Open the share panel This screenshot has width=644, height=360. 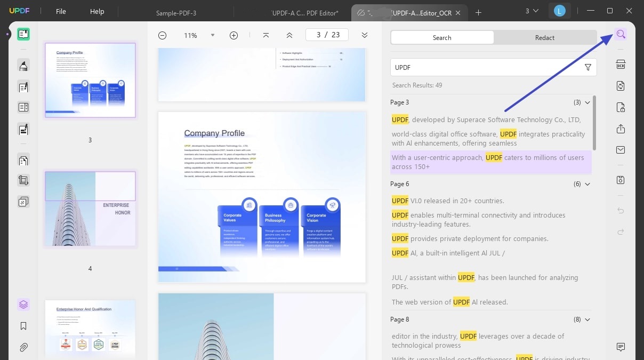(x=621, y=129)
